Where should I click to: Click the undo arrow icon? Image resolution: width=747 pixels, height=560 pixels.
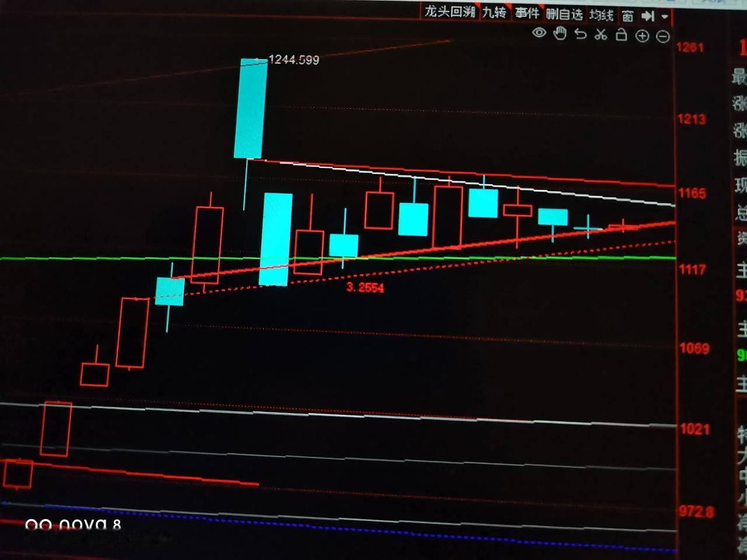[580, 34]
